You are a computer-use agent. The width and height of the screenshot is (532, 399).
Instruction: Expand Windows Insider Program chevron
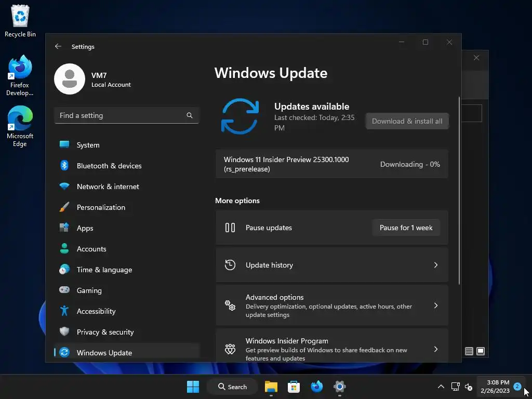point(436,349)
